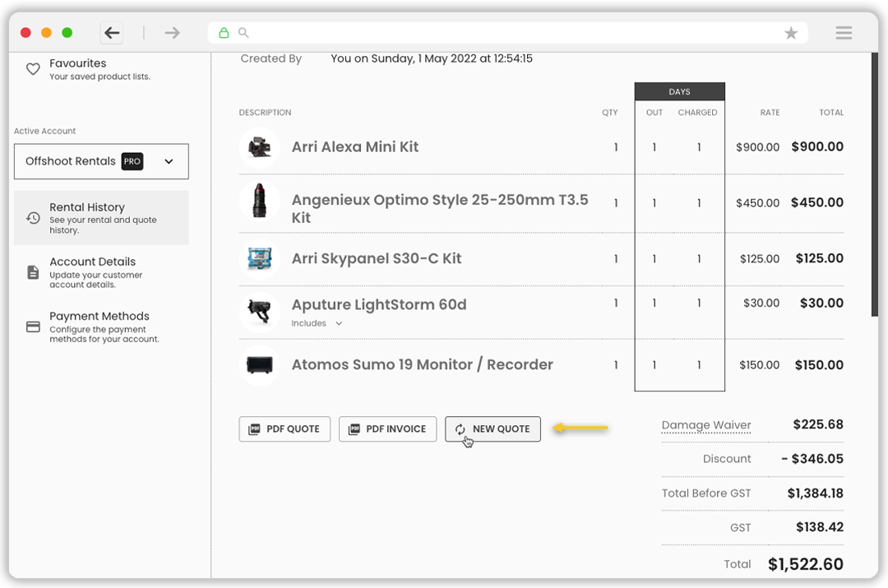Go to Account Details
The image size is (888, 588).
(x=101, y=272)
